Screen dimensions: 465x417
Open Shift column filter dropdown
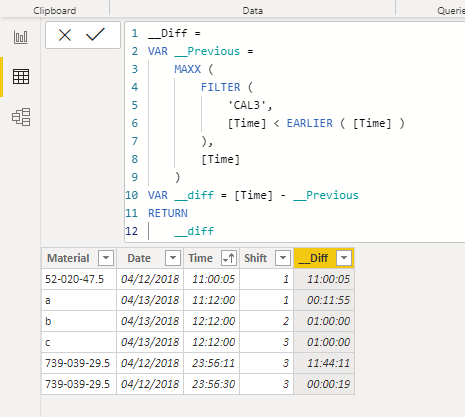tap(283, 258)
